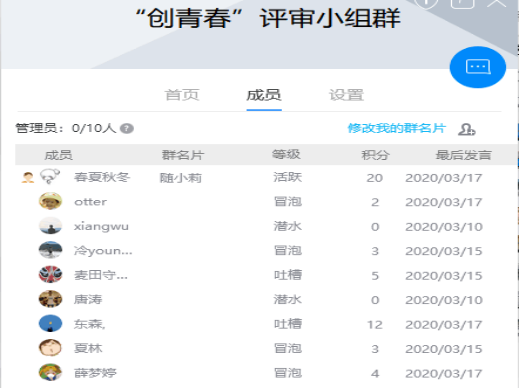Click 东森 blue avatar

click(50, 324)
